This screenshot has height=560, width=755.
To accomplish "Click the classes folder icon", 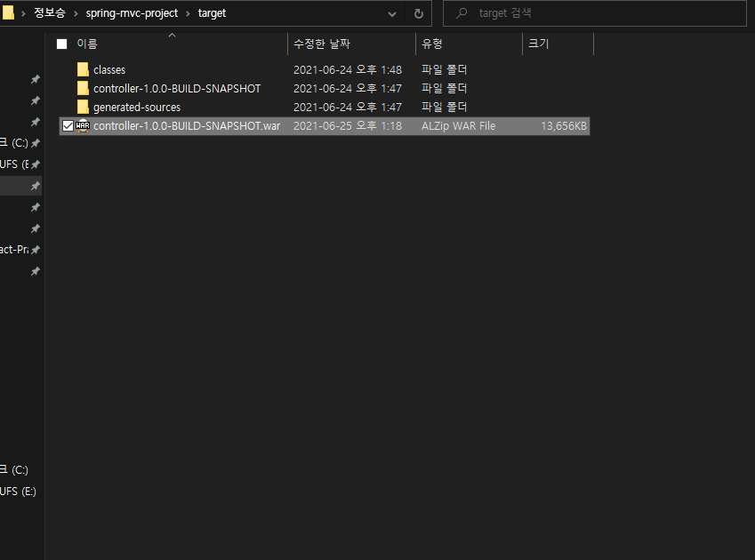I will (x=83, y=69).
